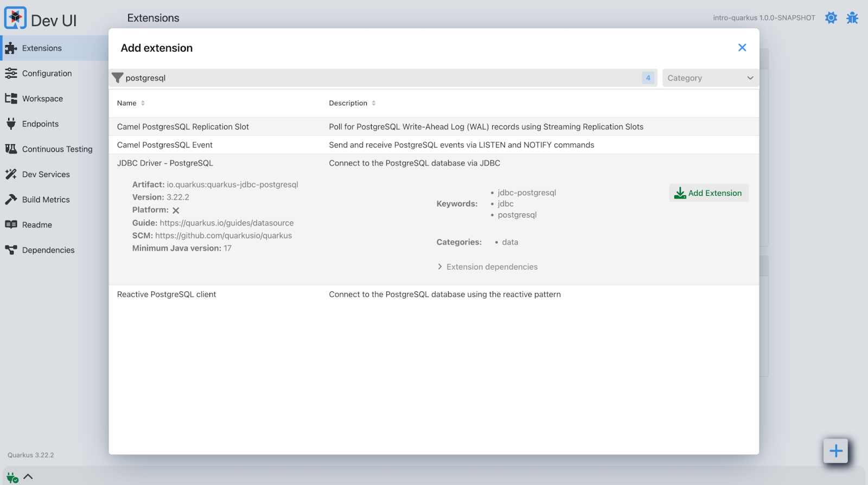Click the Dev Services magic wand icon
The width and height of the screenshot is (868, 485).
(x=11, y=174)
